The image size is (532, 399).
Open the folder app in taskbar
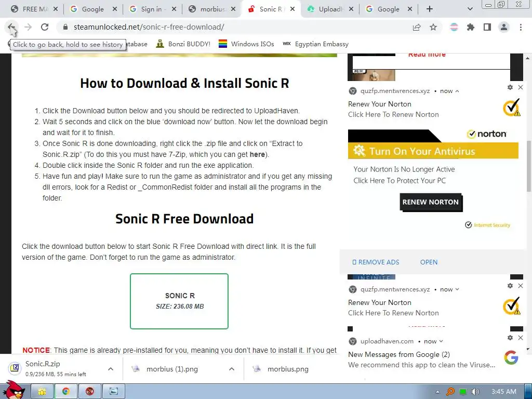click(x=42, y=392)
